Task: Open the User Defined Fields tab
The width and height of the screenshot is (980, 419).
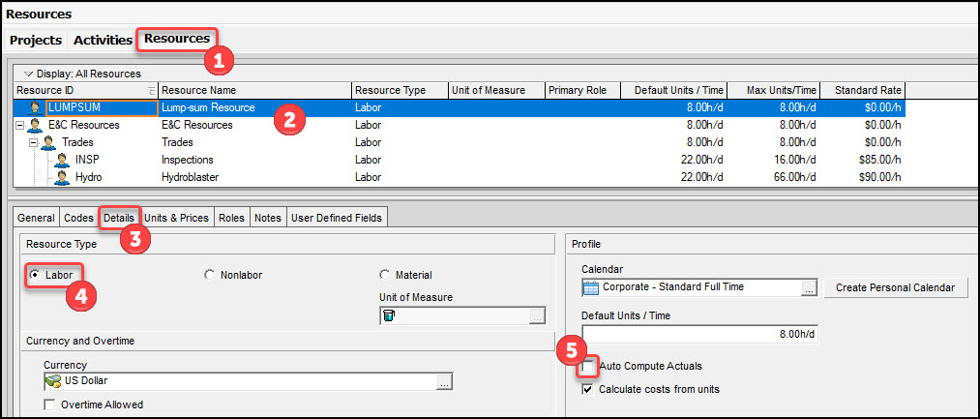Action: click(x=338, y=219)
